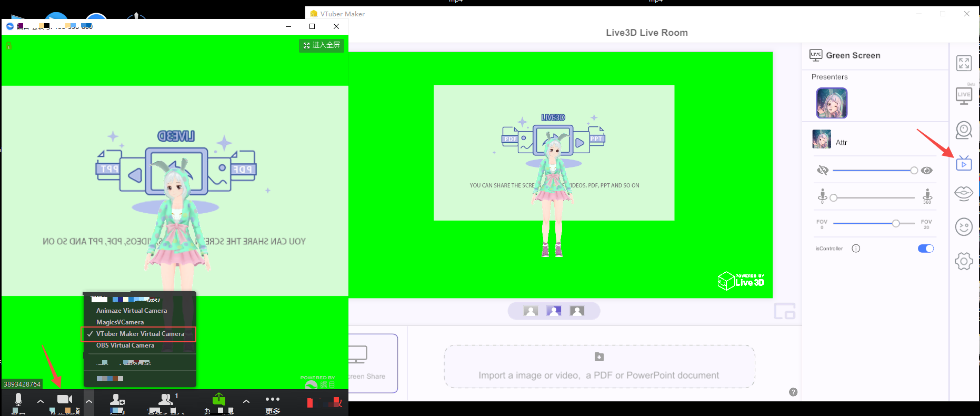Open the facial expression smiley icon
Screen dimensions: 980x416
964,227
